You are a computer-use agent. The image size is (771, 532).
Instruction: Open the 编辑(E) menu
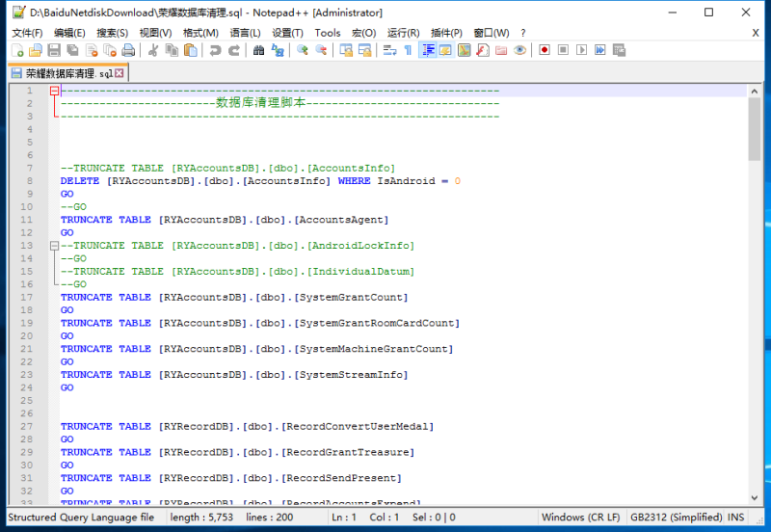click(69, 33)
